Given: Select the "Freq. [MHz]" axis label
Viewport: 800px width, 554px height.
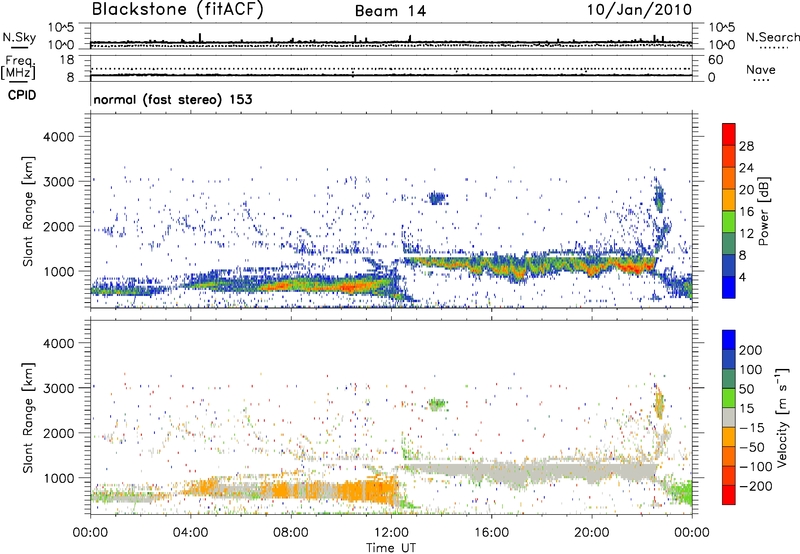Looking at the screenshot, I should click(x=18, y=67).
